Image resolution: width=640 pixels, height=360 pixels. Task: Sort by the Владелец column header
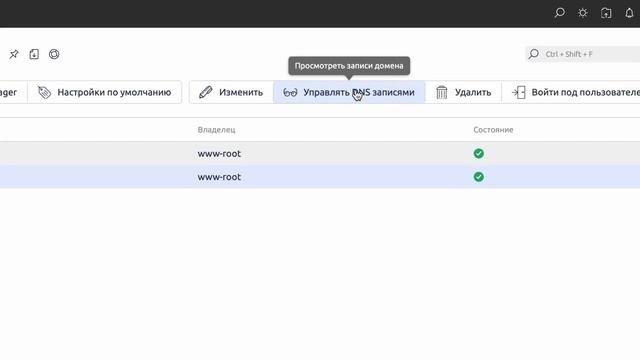click(216, 130)
